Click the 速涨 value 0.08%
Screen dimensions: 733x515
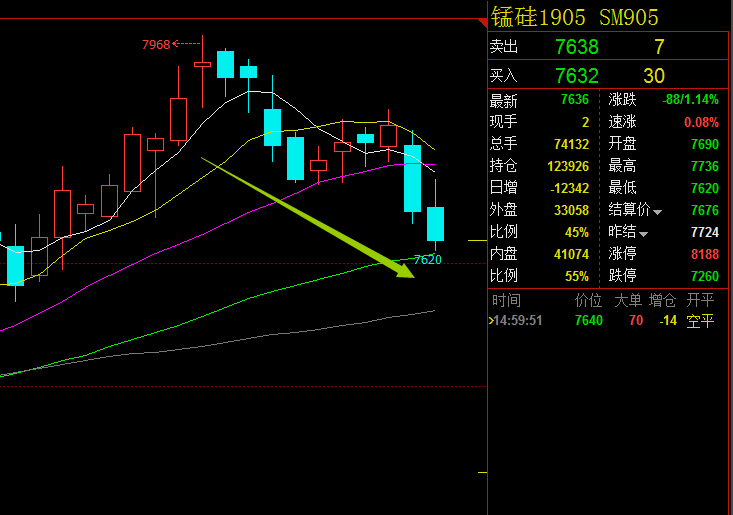tap(701, 122)
